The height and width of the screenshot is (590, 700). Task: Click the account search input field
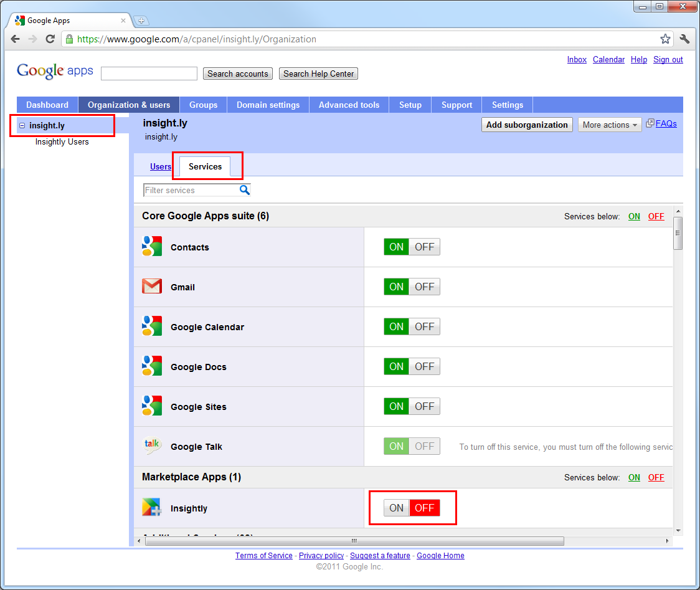click(x=149, y=74)
